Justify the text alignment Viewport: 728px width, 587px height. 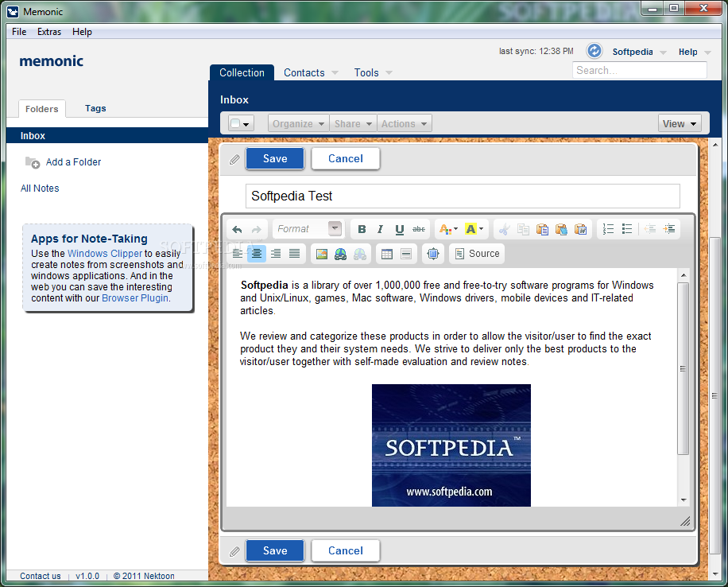tap(294, 254)
